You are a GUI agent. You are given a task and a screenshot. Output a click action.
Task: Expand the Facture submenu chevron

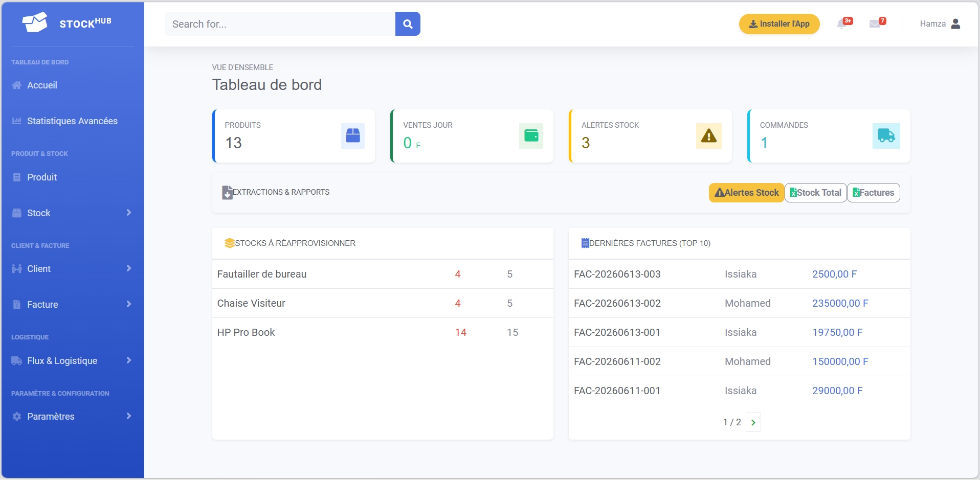pos(129,304)
